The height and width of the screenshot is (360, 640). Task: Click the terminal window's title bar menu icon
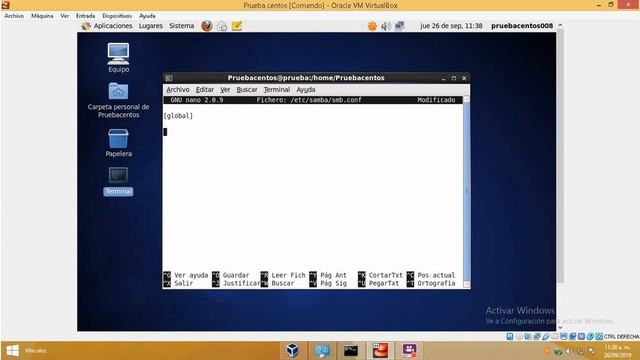(x=169, y=78)
